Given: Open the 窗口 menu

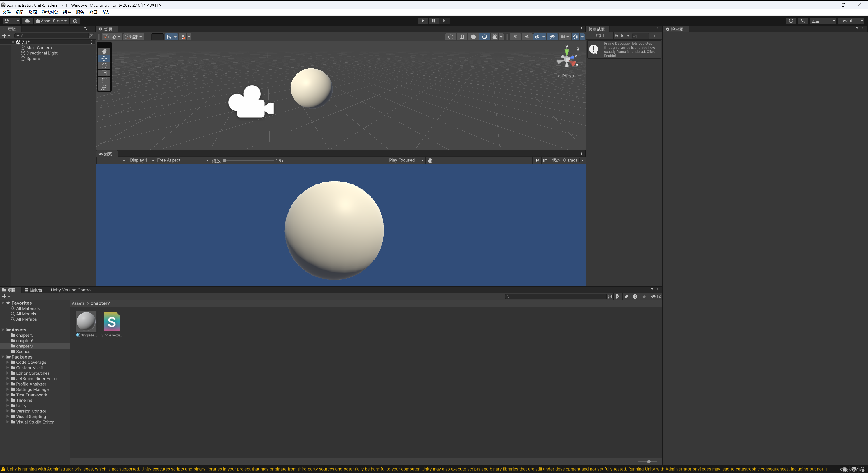Looking at the screenshot, I should tap(93, 12).
